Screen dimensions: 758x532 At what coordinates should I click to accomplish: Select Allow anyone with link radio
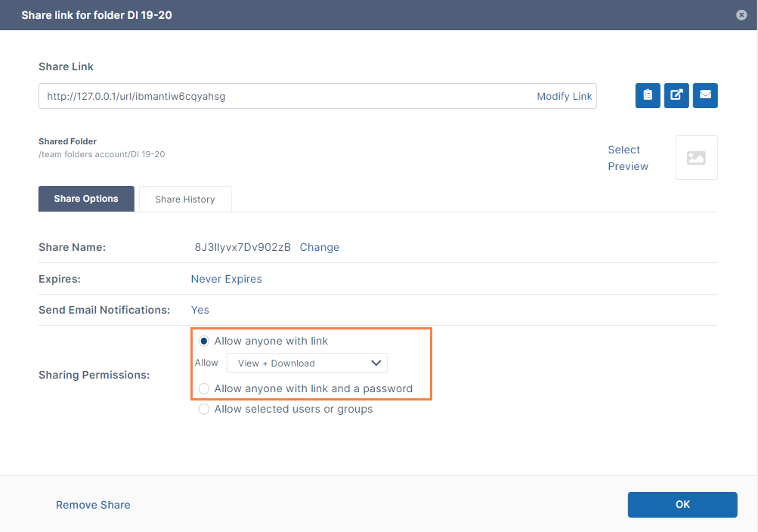click(204, 342)
